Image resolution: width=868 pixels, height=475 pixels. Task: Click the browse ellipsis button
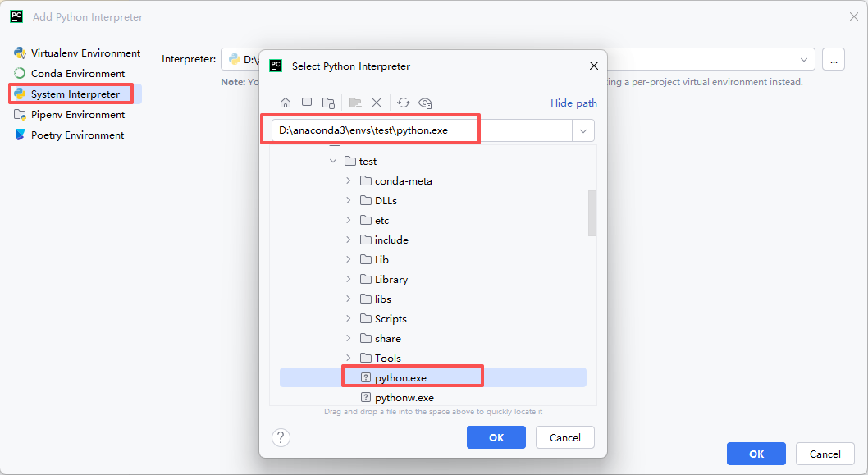click(x=834, y=59)
